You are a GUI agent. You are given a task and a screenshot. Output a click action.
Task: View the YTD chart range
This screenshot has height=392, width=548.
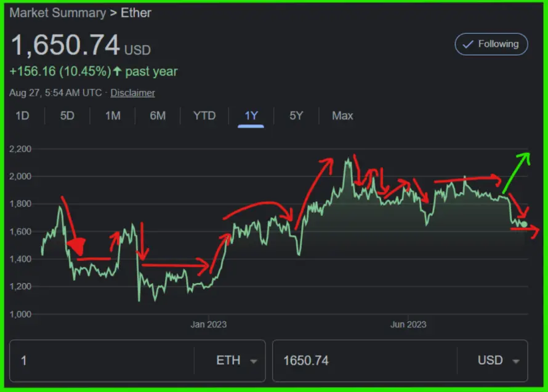(204, 116)
